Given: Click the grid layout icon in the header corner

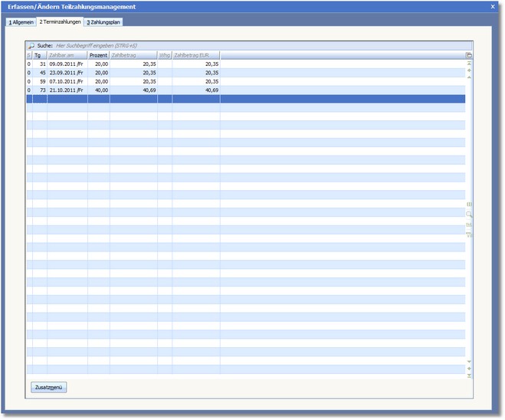Looking at the screenshot, I should [469, 55].
